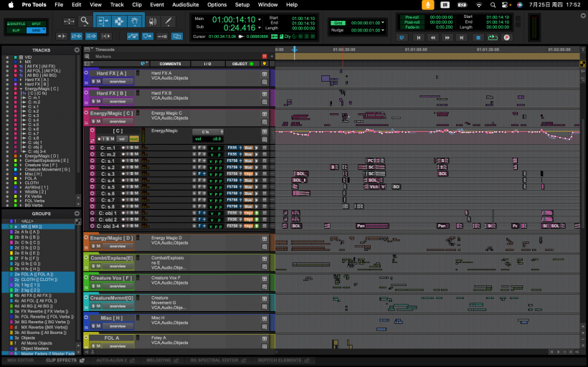
Task: Toggle read automation mode on [ C ] track
Action: (x=133, y=139)
